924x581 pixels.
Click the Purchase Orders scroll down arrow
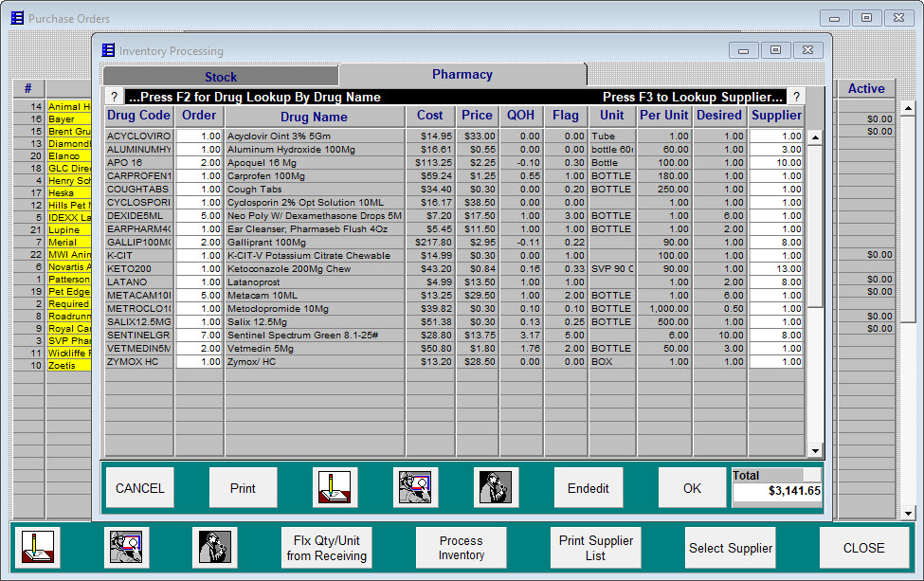(x=908, y=513)
